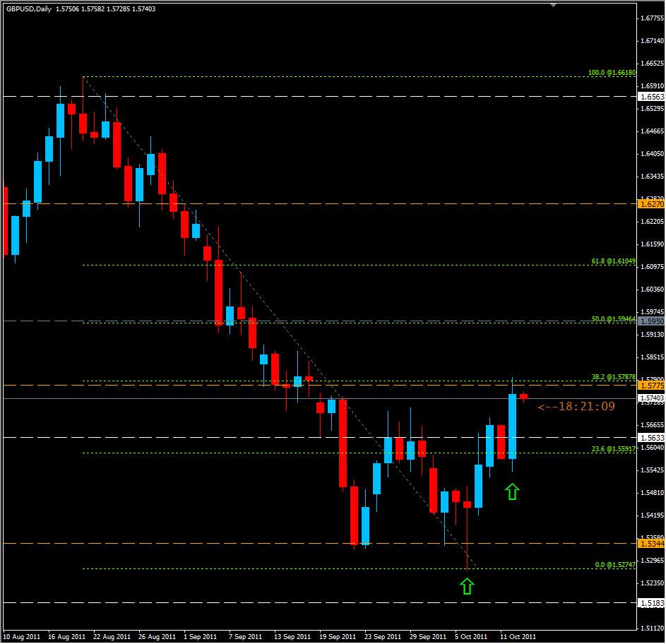
Task: Select the white 1.6563 price level tag
Action: [650, 97]
